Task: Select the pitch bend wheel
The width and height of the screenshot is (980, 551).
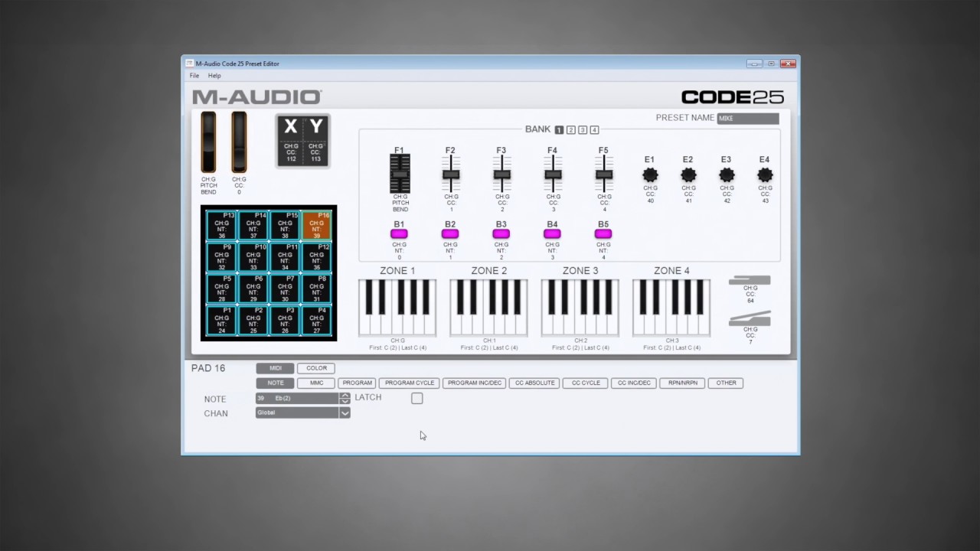Action: pos(208,142)
